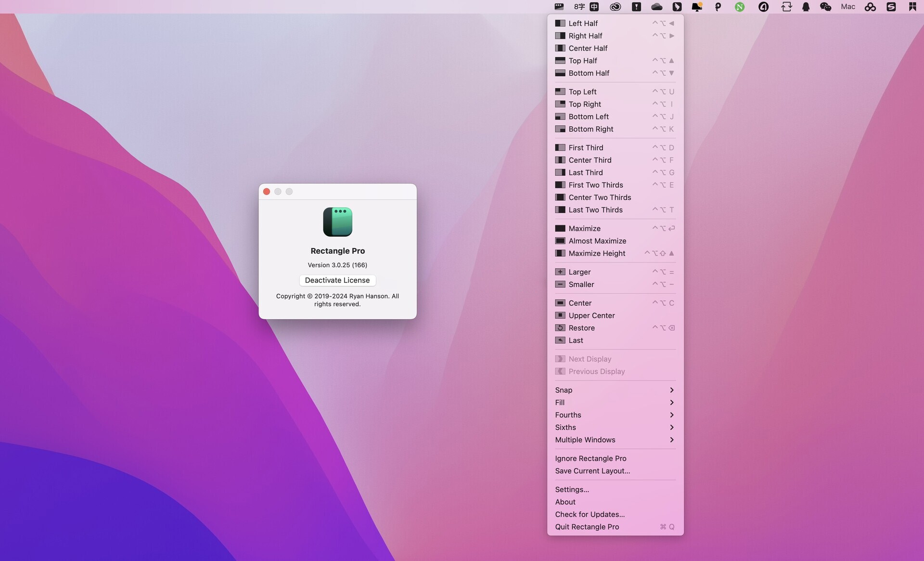The height and width of the screenshot is (561, 924).
Task: Select Ignore Rectangle Pro
Action: (x=590, y=458)
